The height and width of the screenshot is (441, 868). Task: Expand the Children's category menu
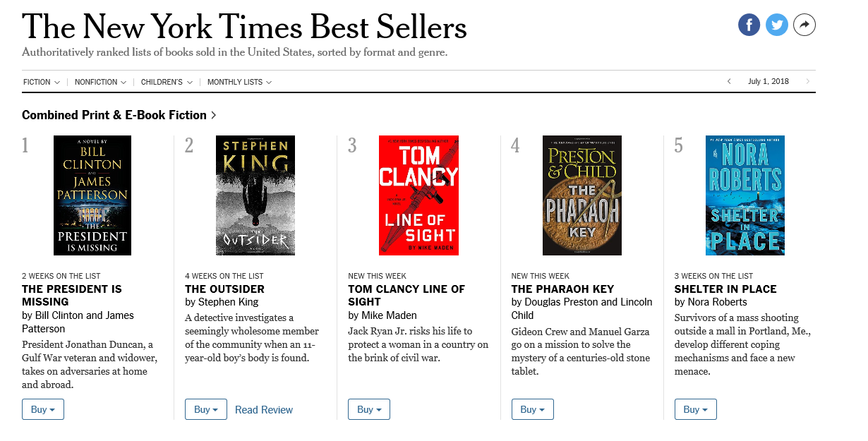click(x=167, y=83)
